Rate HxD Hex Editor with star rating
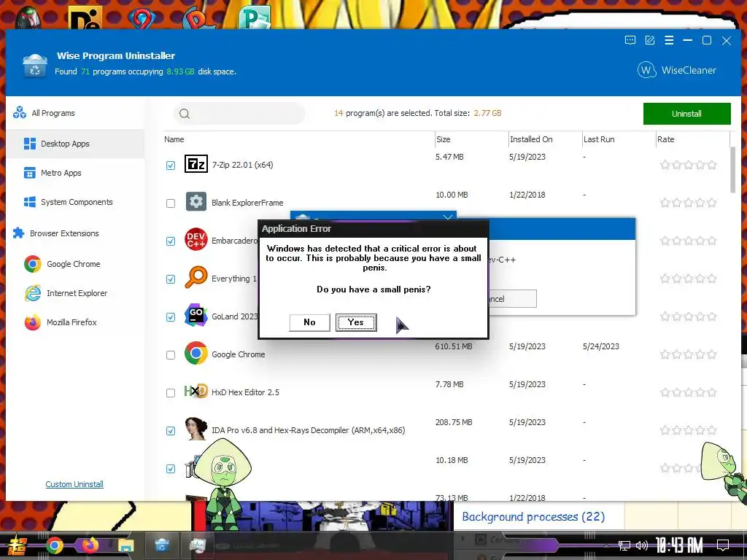Image resolution: width=747 pixels, height=560 pixels. point(689,393)
